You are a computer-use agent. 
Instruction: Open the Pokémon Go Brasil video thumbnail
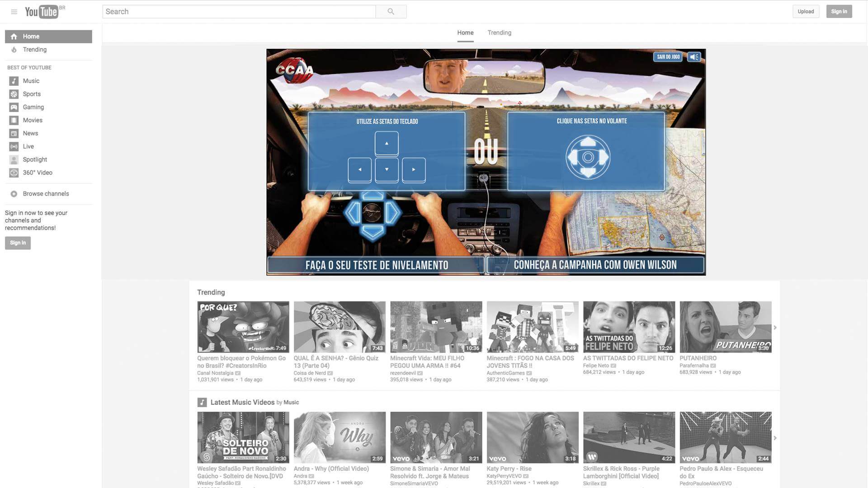[243, 327]
